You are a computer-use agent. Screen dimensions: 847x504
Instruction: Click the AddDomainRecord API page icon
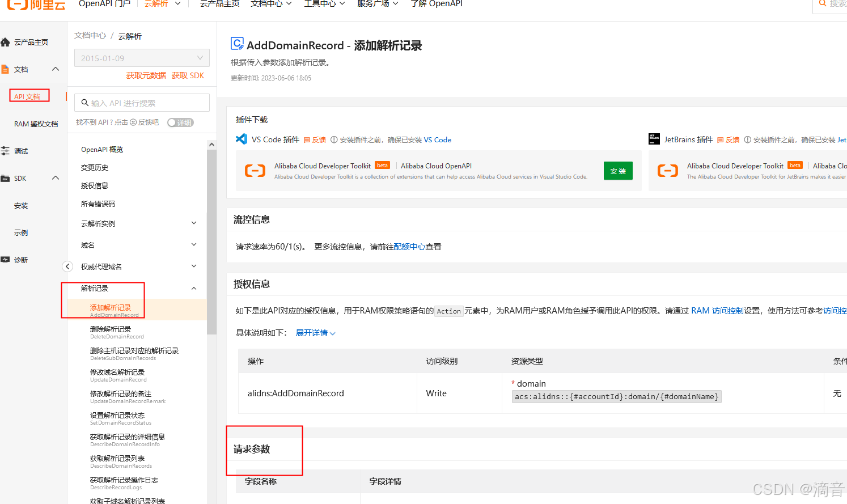(x=238, y=43)
